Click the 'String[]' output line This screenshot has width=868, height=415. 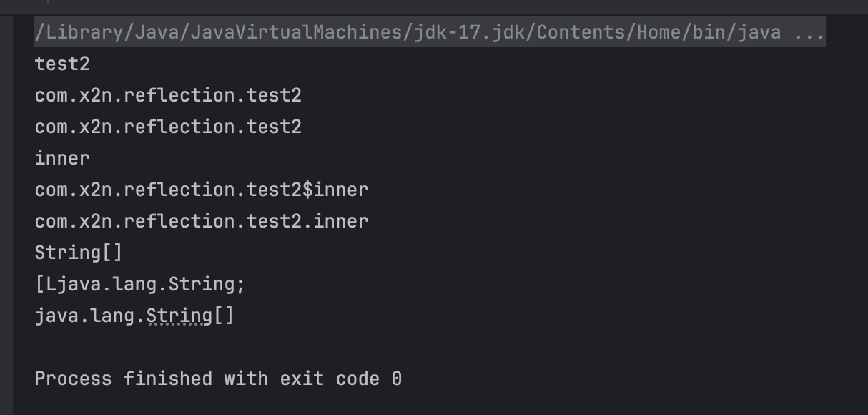point(79,253)
